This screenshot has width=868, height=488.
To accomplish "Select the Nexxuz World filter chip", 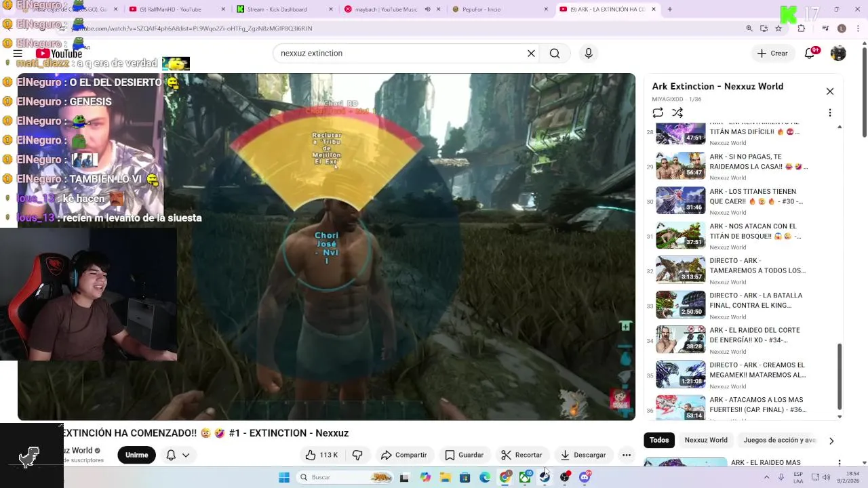I will click(x=706, y=440).
